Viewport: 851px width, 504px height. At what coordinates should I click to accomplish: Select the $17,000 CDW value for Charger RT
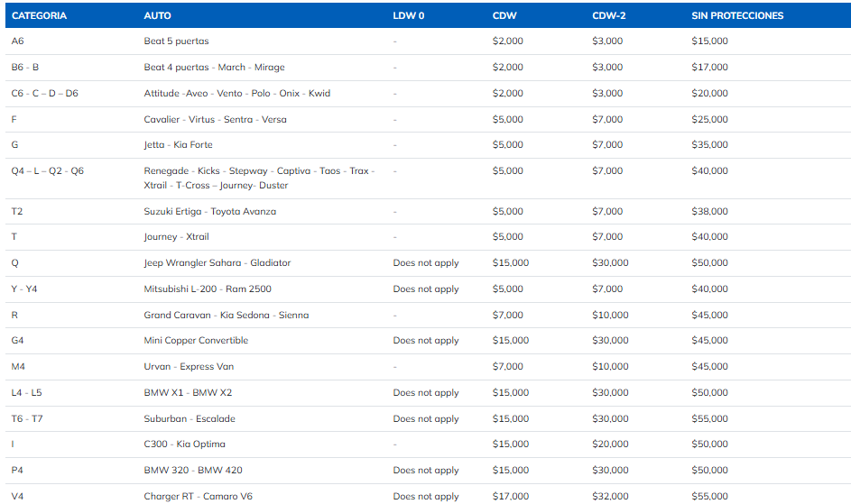[x=511, y=497]
